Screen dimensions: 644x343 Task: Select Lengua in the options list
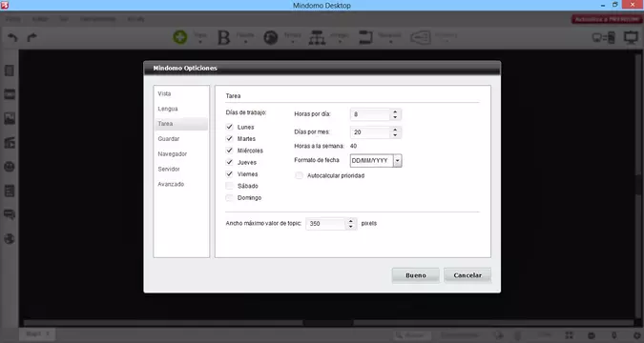[x=181, y=109]
